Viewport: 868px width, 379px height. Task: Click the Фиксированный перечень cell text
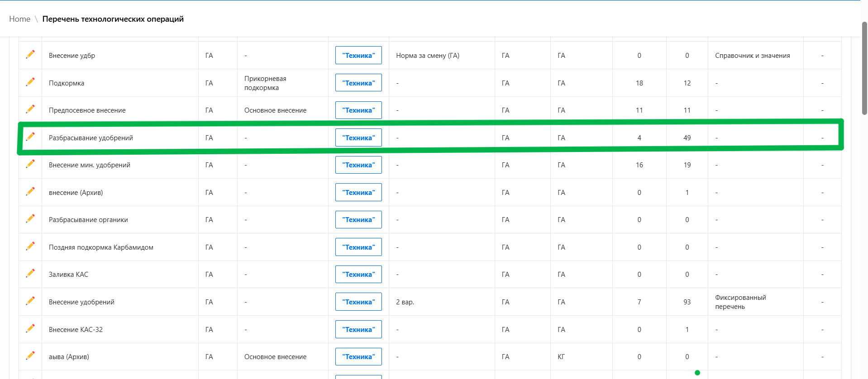click(x=740, y=302)
